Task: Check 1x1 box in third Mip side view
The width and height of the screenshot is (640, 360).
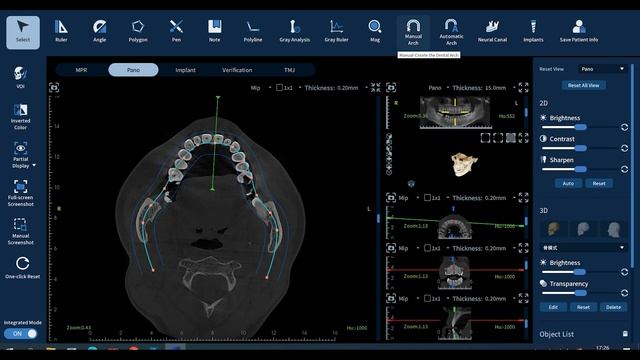Action: [427, 299]
